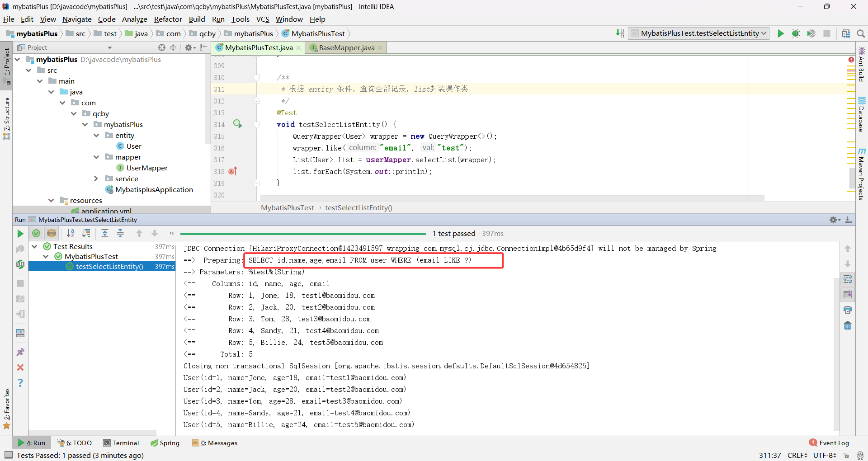Open Search Everywhere magnifier icon
Screen dimensions: 868x461
click(860, 33)
